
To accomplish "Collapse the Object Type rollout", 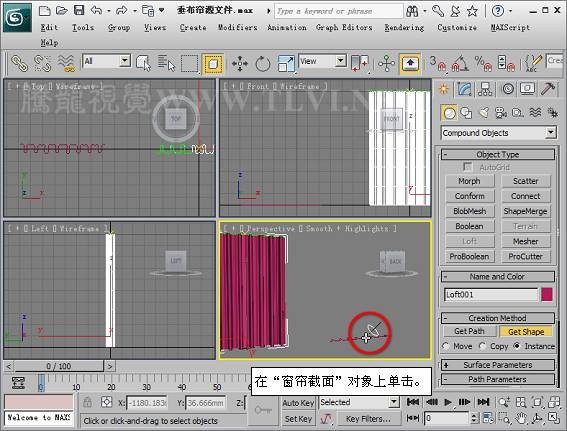I will click(x=498, y=155).
